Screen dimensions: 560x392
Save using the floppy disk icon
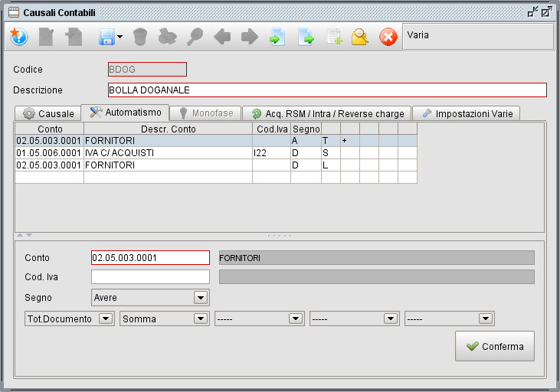(106, 37)
